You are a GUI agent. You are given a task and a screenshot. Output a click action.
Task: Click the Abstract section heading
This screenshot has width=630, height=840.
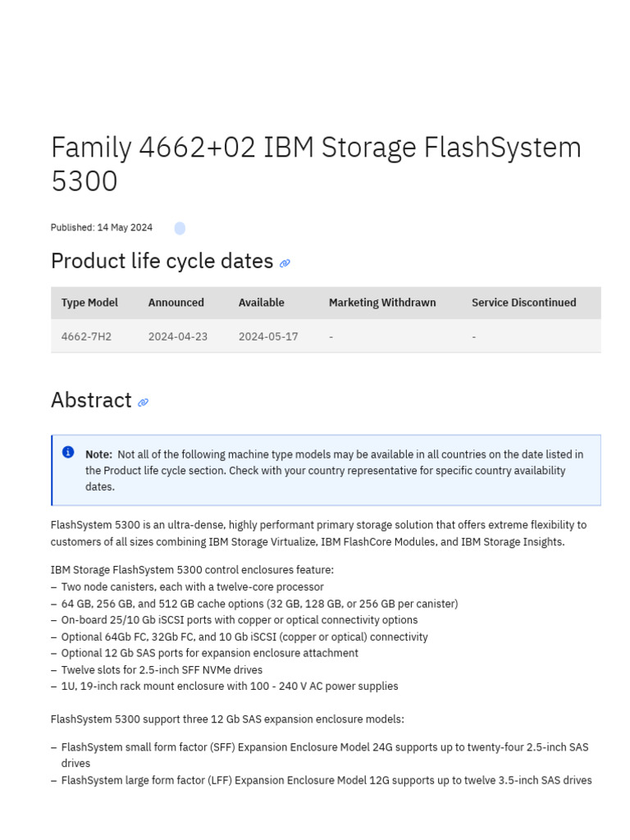[91, 400]
